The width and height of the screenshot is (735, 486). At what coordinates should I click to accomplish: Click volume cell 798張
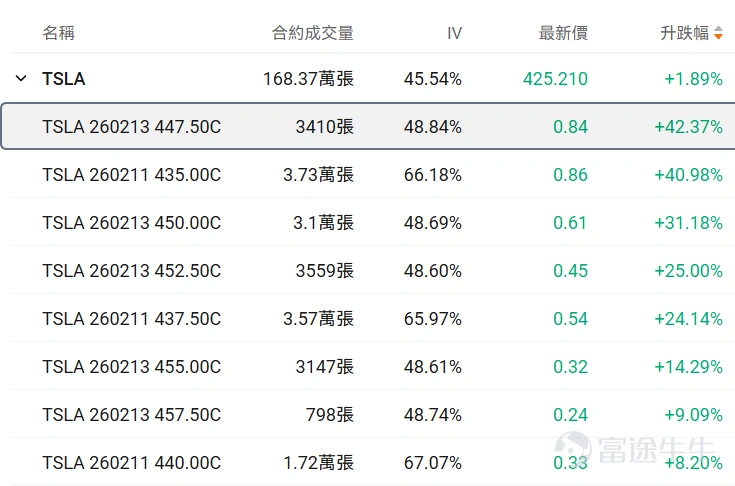(x=330, y=415)
